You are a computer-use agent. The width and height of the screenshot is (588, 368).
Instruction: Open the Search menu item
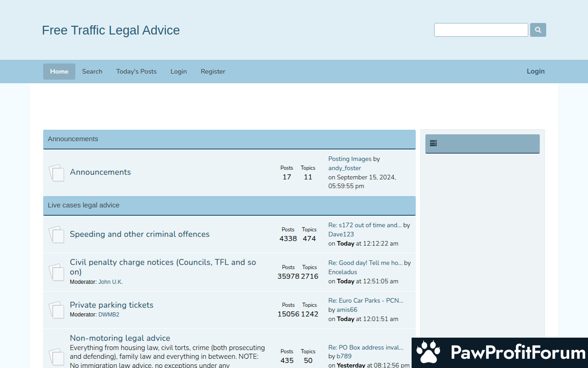(x=92, y=71)
